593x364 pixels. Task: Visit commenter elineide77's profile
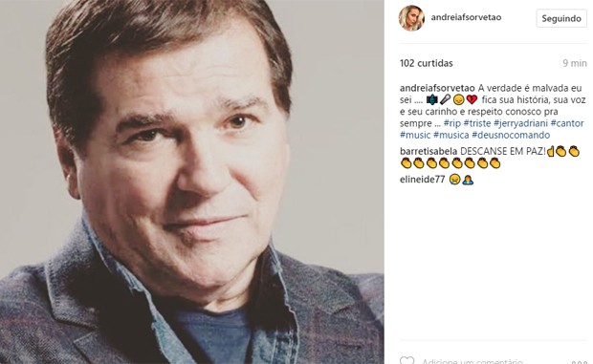click(422, 180)
